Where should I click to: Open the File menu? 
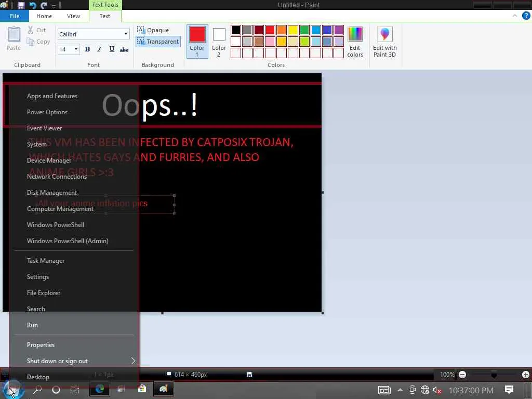15,16
